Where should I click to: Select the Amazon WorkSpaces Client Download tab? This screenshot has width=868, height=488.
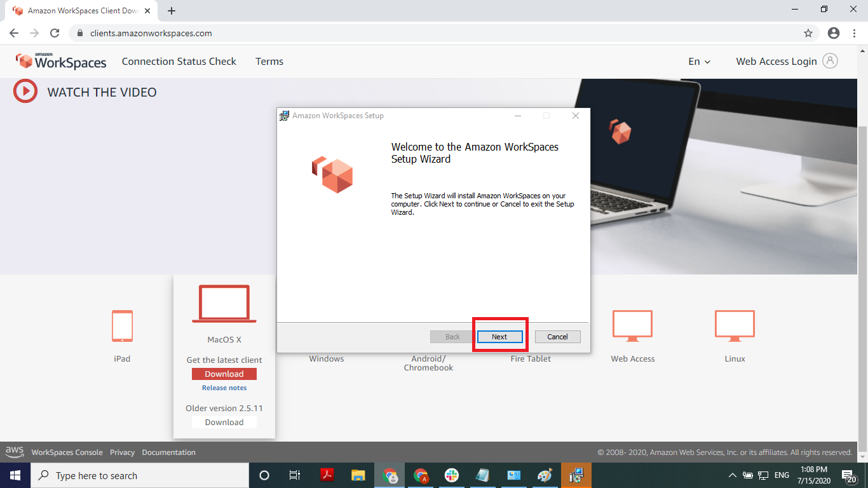(81, 11)
